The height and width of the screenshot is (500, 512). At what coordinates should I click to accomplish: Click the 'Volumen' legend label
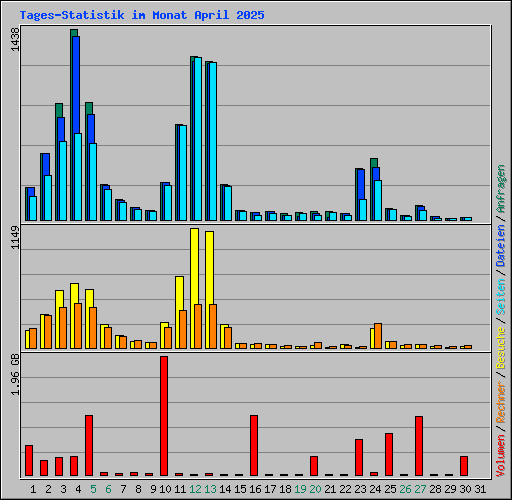point(501,456)
